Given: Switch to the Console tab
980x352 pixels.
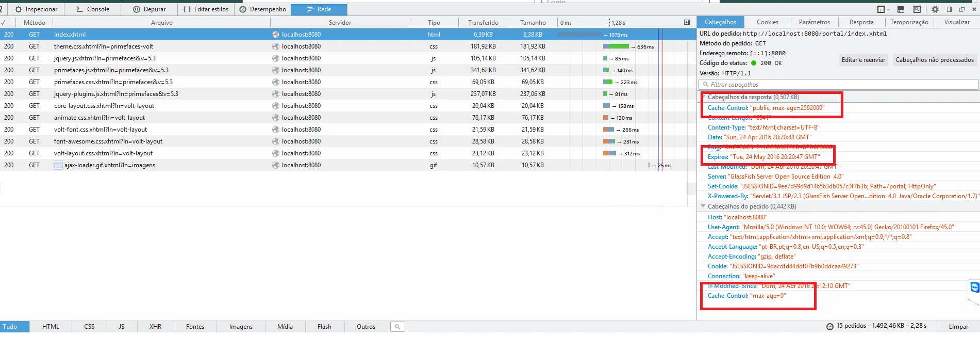Looking at the screenshot, I should click(x=93, y=9).
